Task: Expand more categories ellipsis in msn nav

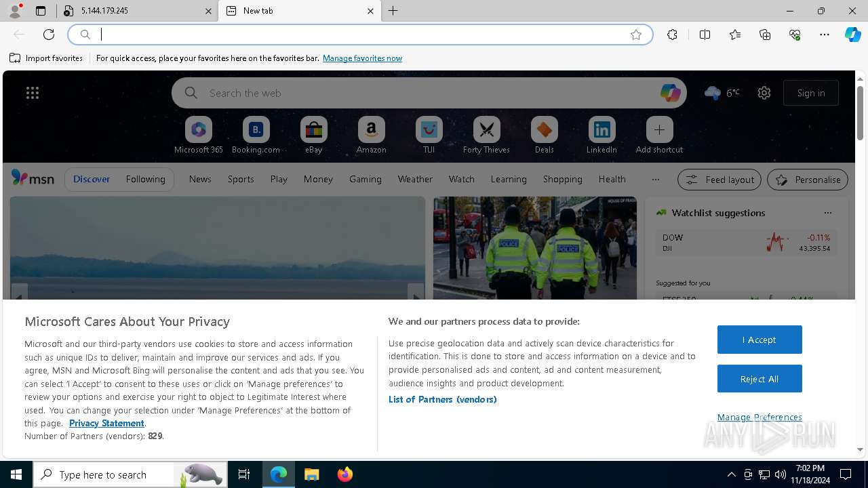Action: (x=655, y=179)
